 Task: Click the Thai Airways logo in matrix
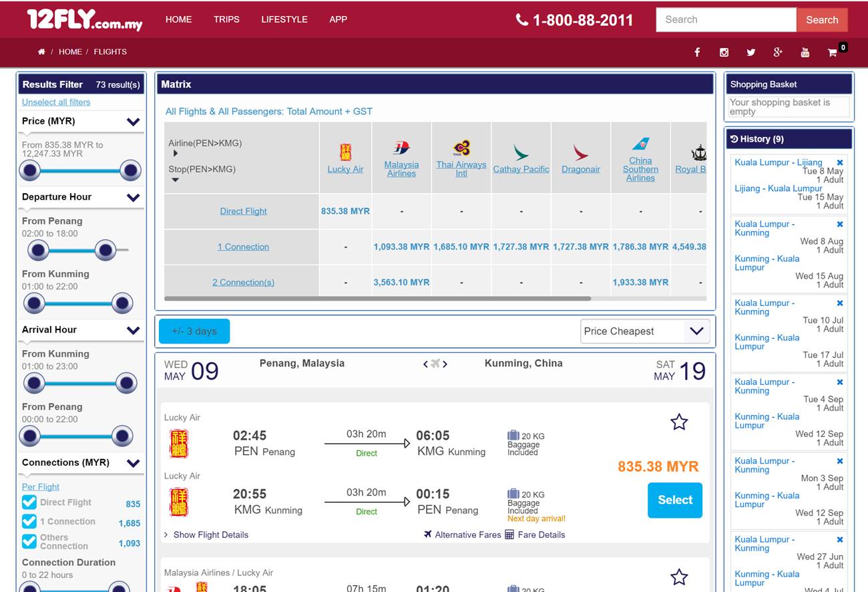pyautogui.click(x=461, y=148)
